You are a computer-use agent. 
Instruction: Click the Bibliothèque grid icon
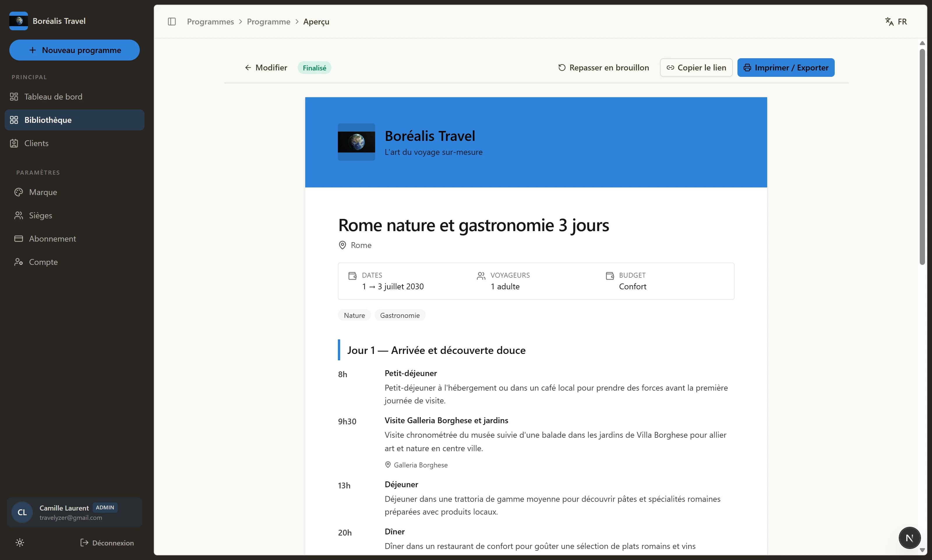[14, 120]
